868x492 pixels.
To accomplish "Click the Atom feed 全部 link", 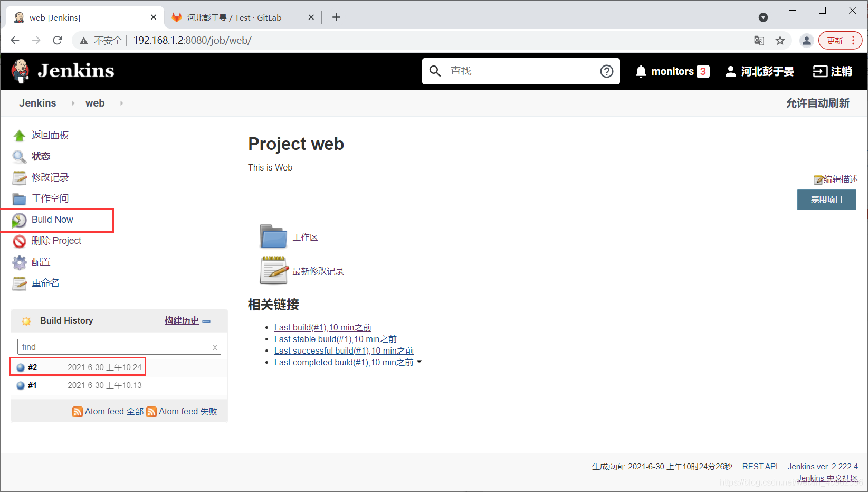I will click(114, 412).
